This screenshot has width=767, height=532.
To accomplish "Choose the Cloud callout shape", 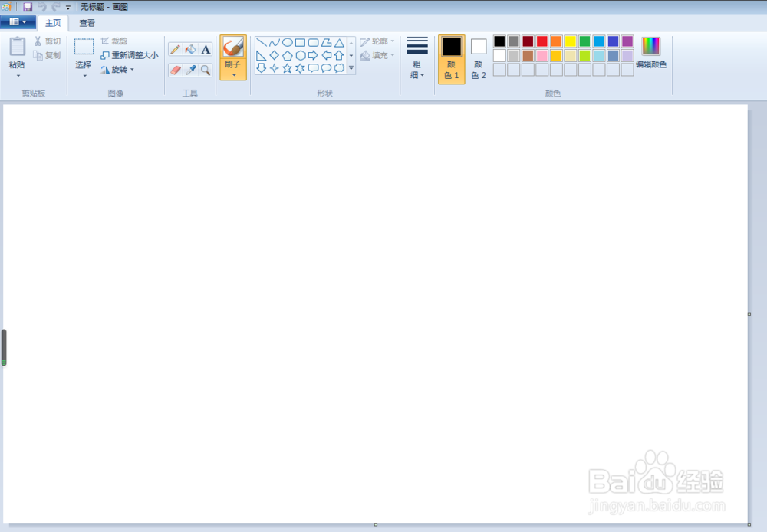I will (340, 68).
